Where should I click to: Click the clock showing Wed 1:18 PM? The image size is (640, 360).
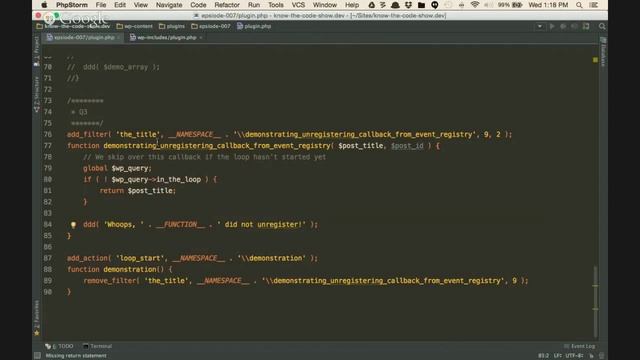click(548, 5)
